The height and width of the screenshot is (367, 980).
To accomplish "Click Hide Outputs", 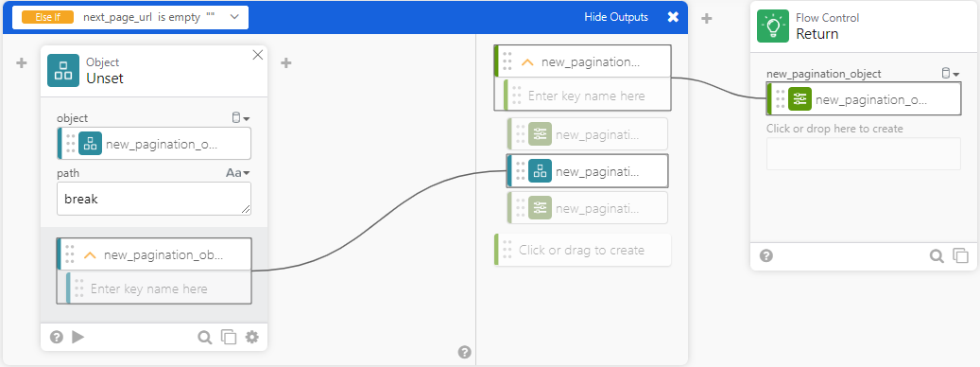I will 616,17.
